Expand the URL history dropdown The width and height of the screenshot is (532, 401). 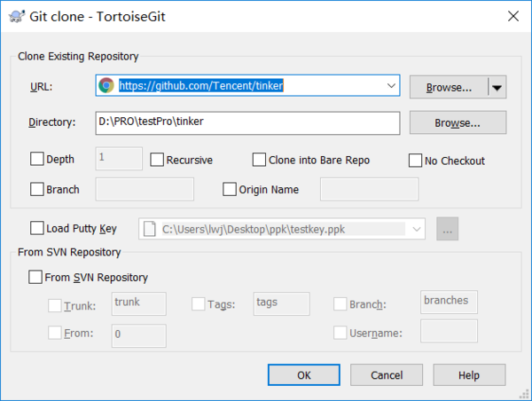pos(391,85)
